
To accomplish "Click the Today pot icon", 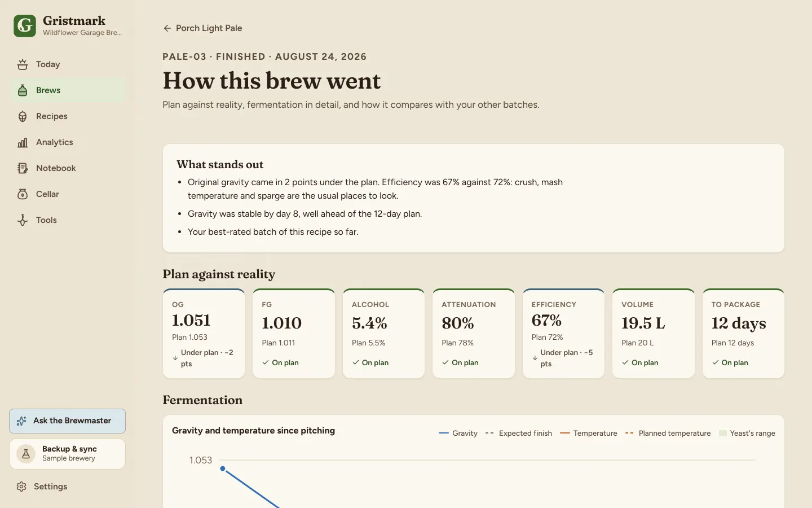I will pyautogui.click(x=23, y=64).
